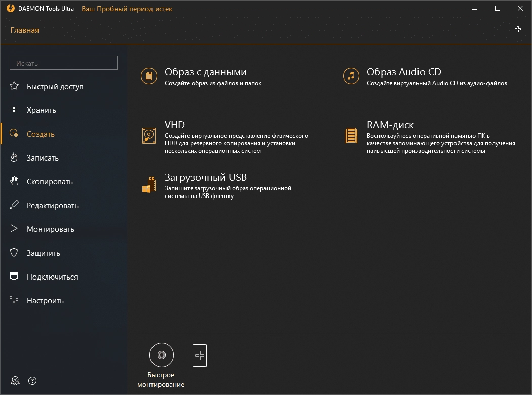Viewport: 532px width, 395px height.
Task: Click the flame icon for Записать
Action: pyautogui.click(x=14, y=157)
